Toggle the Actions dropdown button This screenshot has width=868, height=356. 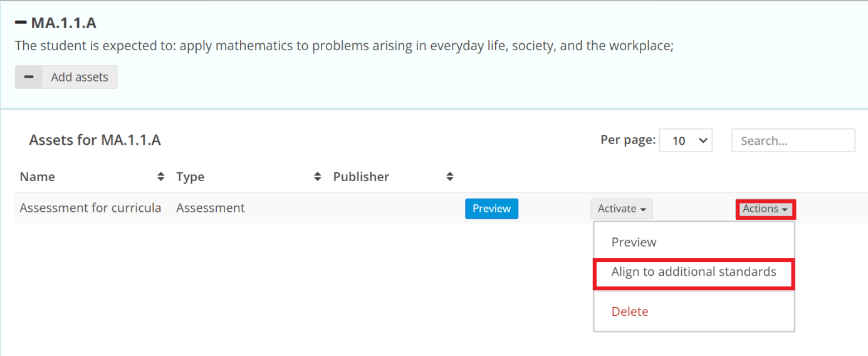tap(765, 209)
